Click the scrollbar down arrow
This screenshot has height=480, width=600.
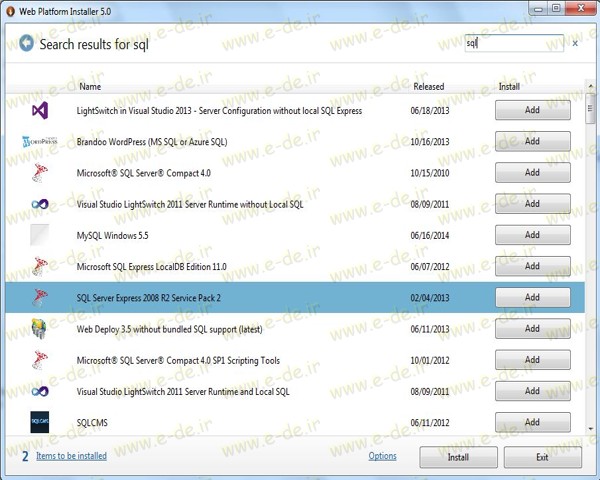pos(591,429)
